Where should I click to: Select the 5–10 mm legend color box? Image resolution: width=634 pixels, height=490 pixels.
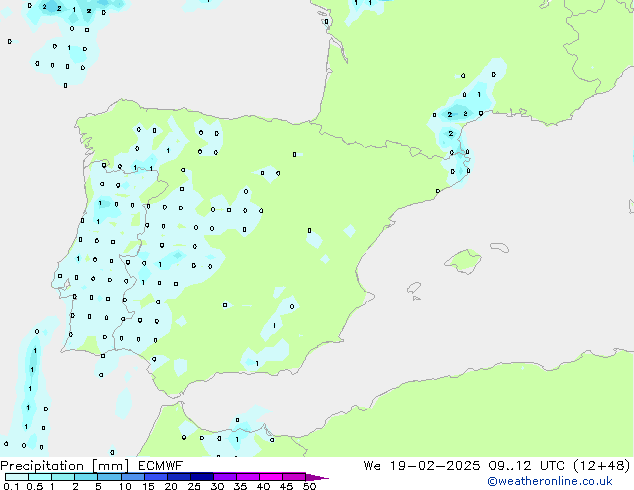[x=109, y=477]
